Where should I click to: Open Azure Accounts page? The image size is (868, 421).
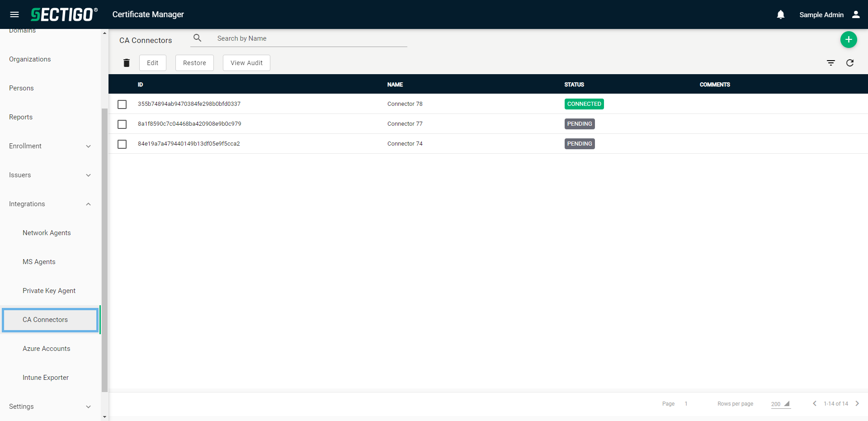[x=46, y=349]
